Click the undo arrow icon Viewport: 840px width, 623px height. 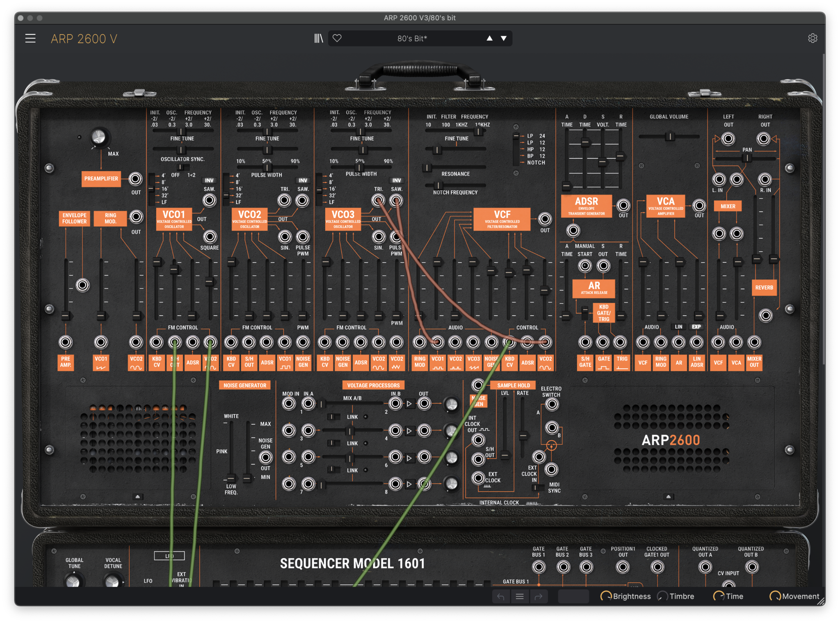(x=501, y=597)
